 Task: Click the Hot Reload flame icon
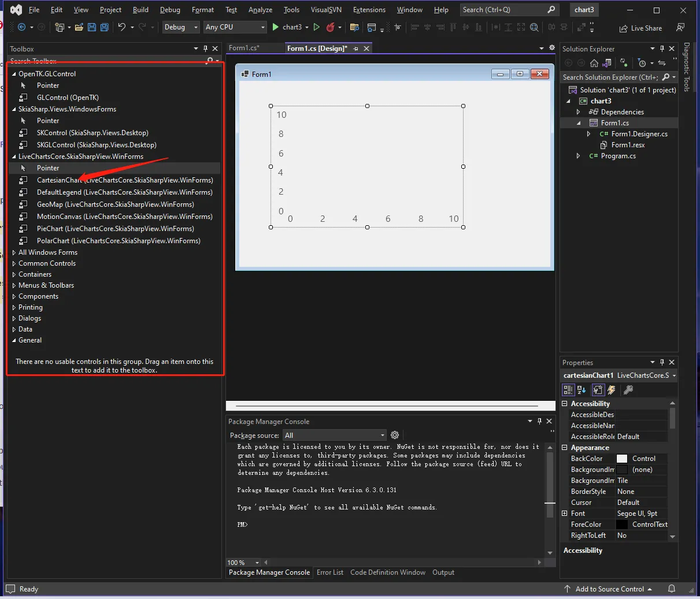(x=331, y=27)
